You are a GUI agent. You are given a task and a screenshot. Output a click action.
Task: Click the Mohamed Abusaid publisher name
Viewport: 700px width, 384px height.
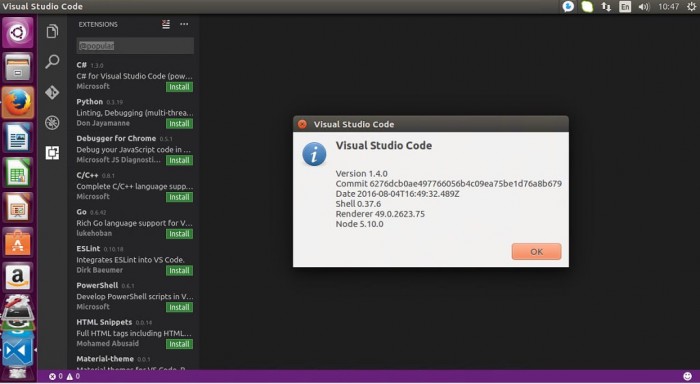point(108,343)
